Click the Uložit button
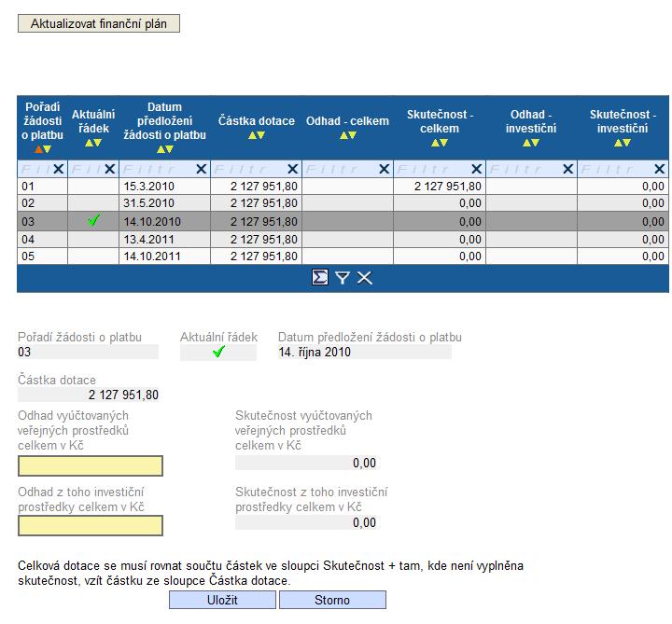The width and height of the screenshot is (672, 624). [x=222, y=600]
